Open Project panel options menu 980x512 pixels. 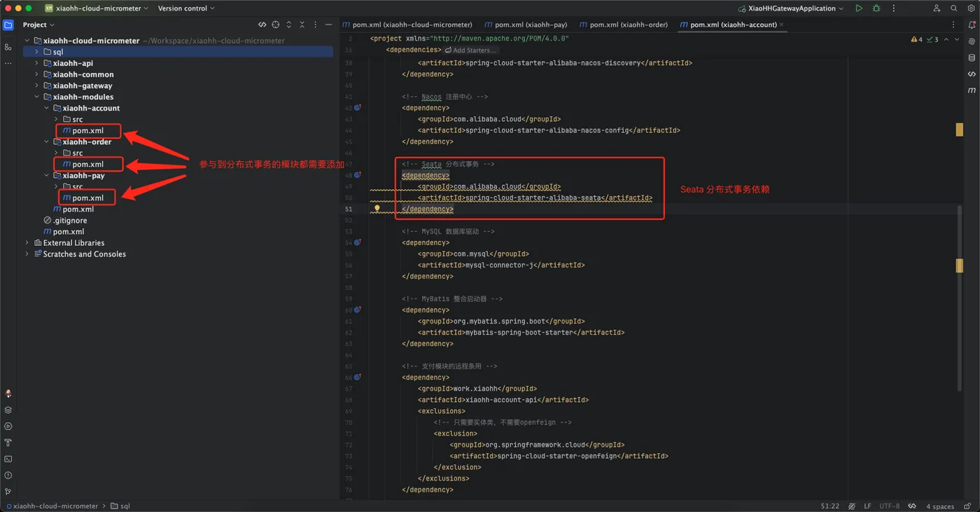[315, 25]
